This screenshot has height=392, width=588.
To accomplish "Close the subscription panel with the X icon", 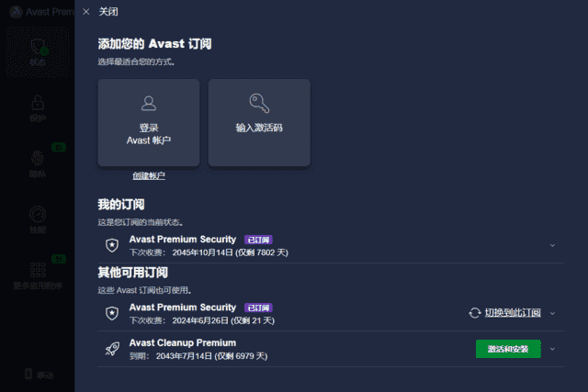I will pyautogui.click(x=86, y=12).
